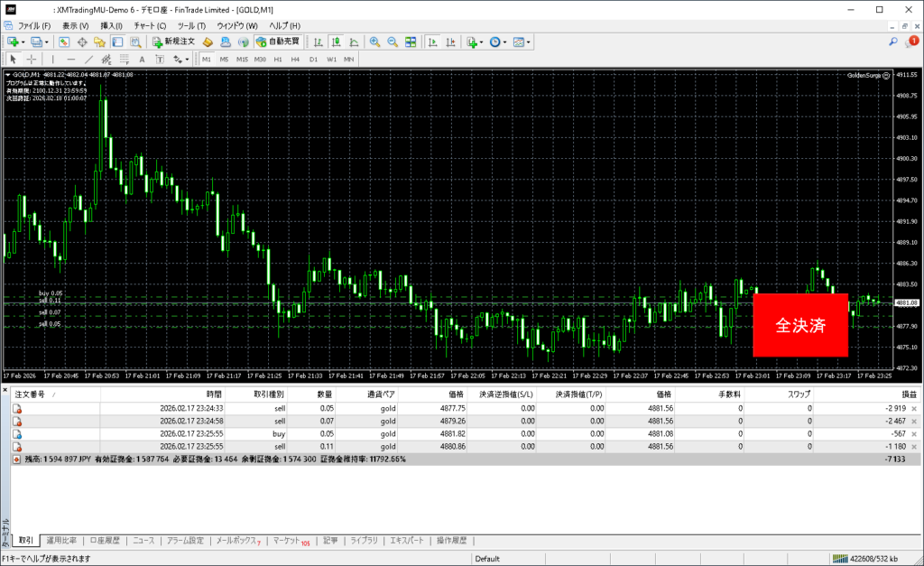This screenshot has width=924, height=566.
Task: Close the last sell 0.11 order row
Action: point(914,446)
